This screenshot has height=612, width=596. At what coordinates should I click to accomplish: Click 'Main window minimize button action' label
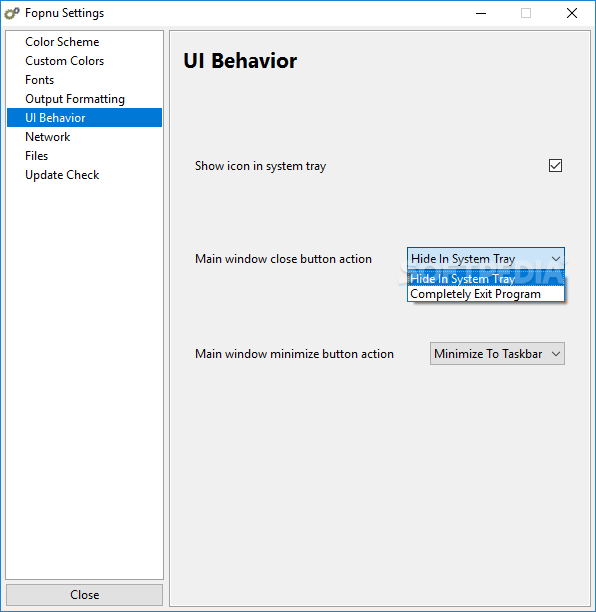point(294,354)
